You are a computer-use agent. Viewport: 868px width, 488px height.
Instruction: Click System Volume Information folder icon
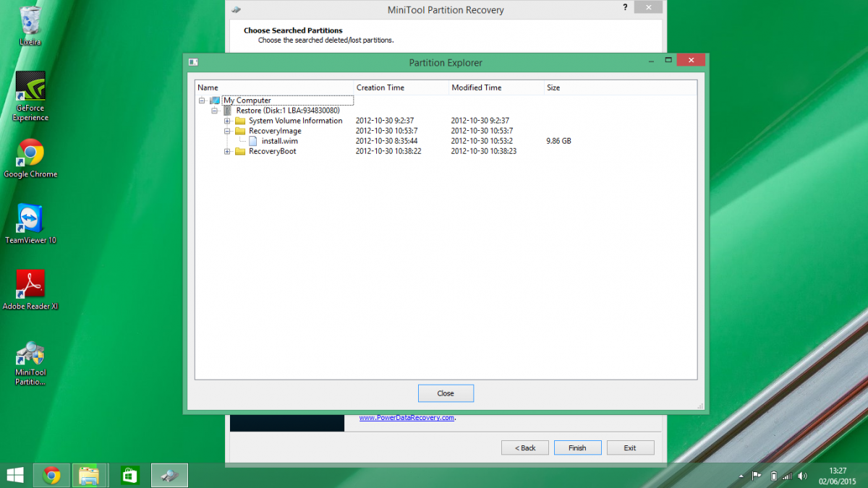point(240,121)
